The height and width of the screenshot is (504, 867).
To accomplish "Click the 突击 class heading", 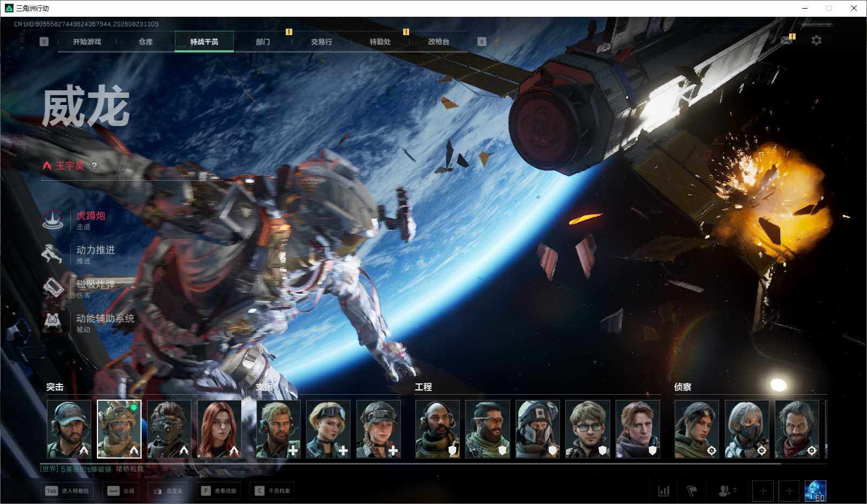I will click(x=55, y=387).
